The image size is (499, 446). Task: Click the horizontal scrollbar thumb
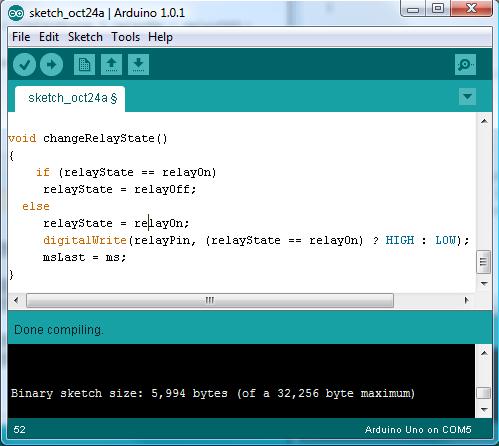coord(210,300)
